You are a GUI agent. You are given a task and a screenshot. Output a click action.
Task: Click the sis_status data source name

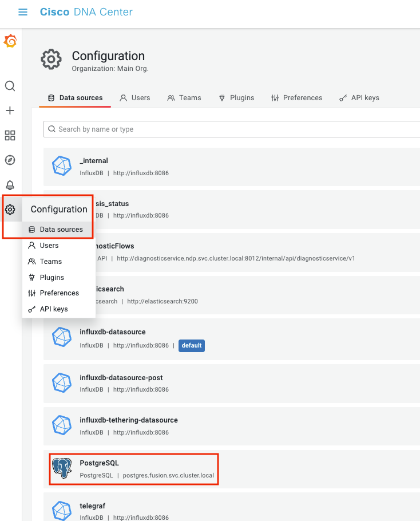112,204
